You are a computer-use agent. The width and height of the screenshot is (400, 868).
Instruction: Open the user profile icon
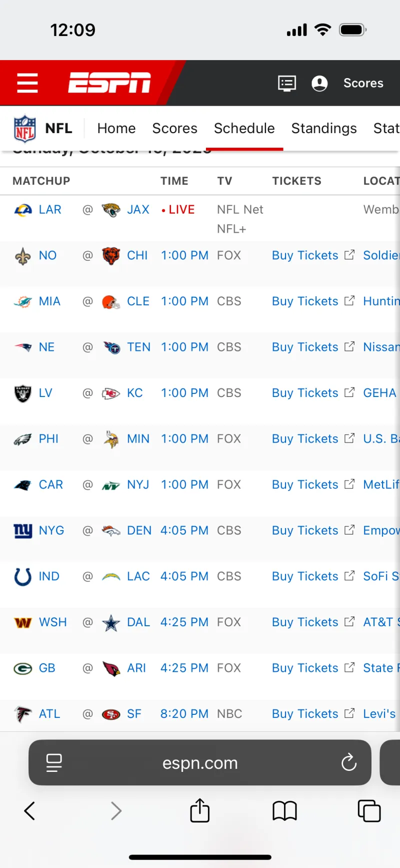(319, 83)
